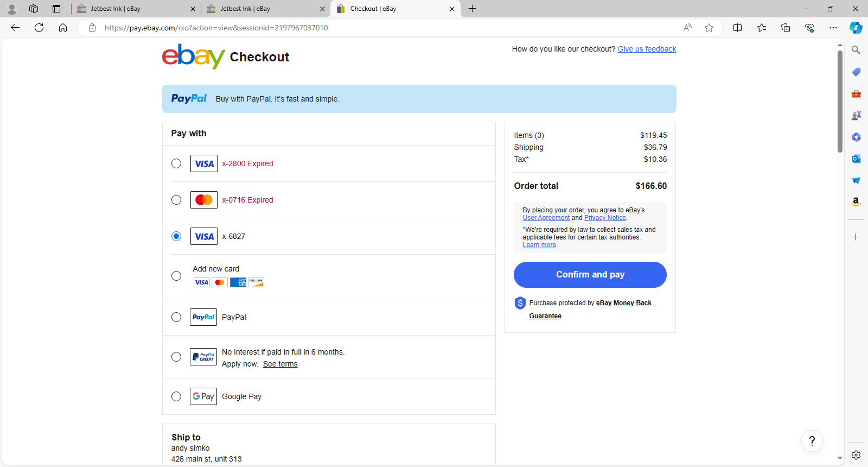Screen dimensions: 868x467
Task: Open sidebar Search
Action: 856,50
